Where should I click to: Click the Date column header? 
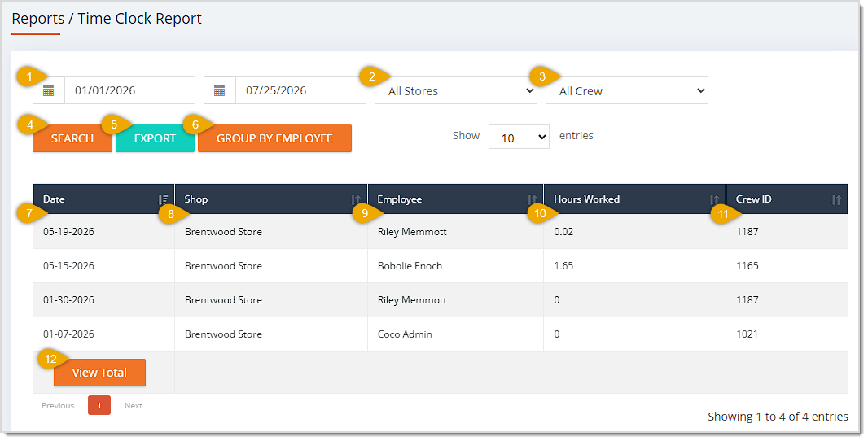[104, 199]
